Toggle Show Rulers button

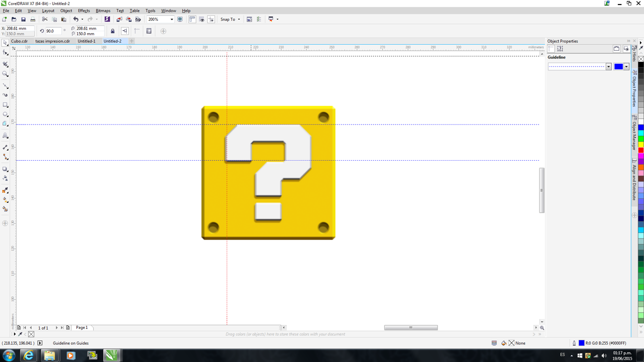pyautogui.click(x=192, y=19)
